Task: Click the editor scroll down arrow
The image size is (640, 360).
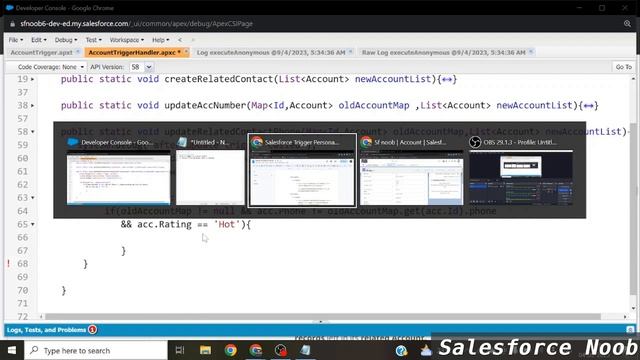Action: click(x=633, y=309)
